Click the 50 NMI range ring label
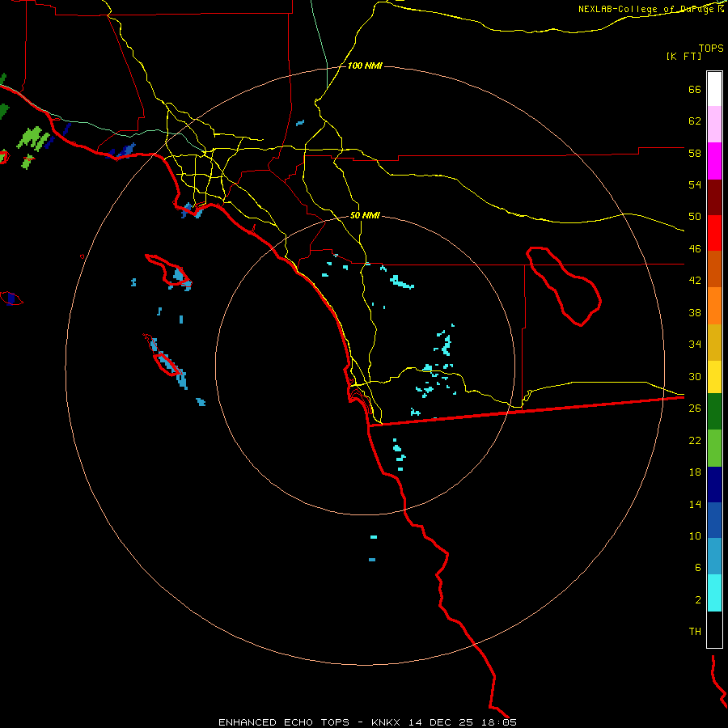Image resolution: width=728 pixels, height=728 pixels. pos(365,215)
